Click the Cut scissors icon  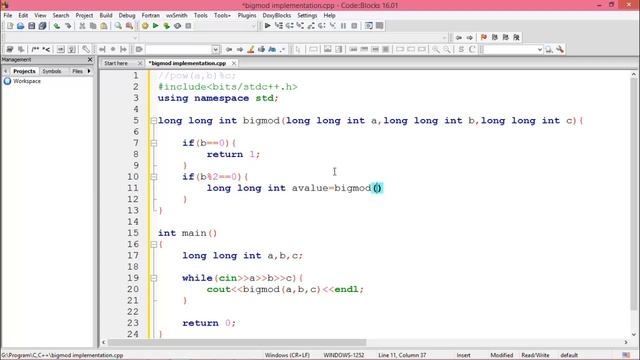(x=82, y=26)
